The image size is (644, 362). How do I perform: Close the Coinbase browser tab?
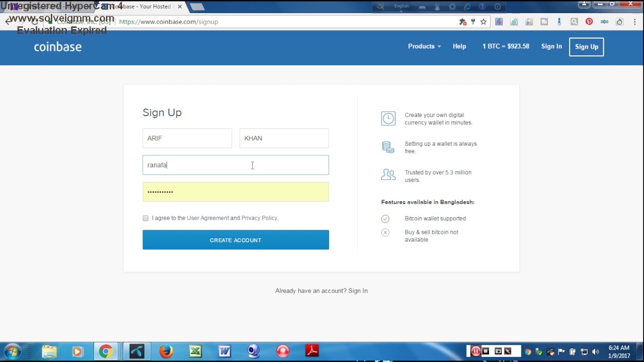[180, 7]
